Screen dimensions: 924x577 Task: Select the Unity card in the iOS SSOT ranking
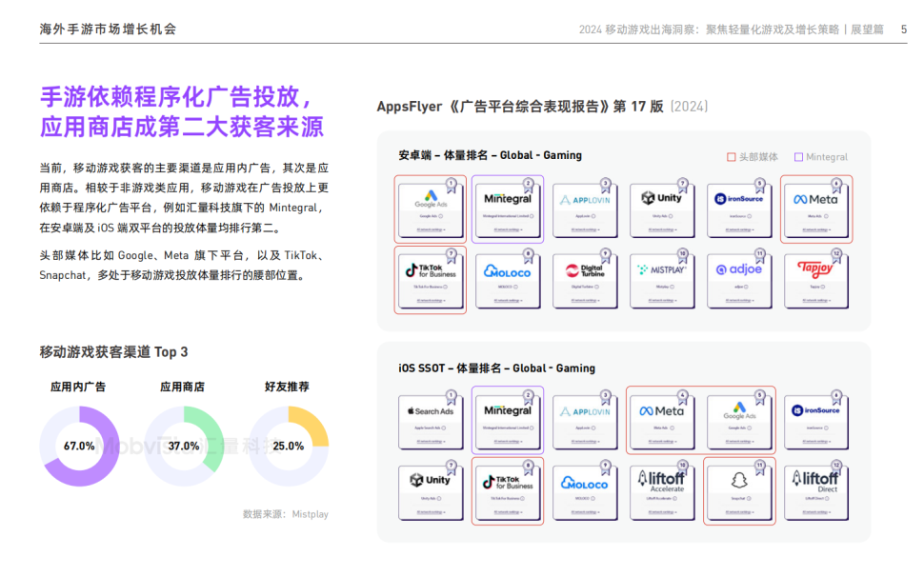click(x=431, y=492)
